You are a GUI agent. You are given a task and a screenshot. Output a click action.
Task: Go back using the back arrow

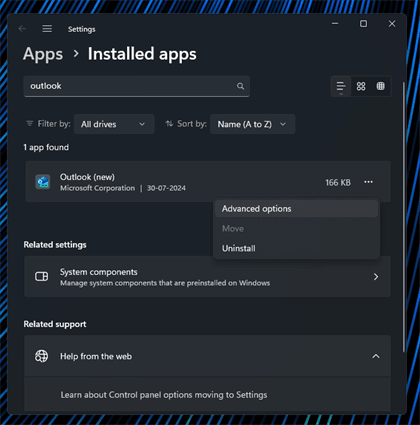click(22, 29)
